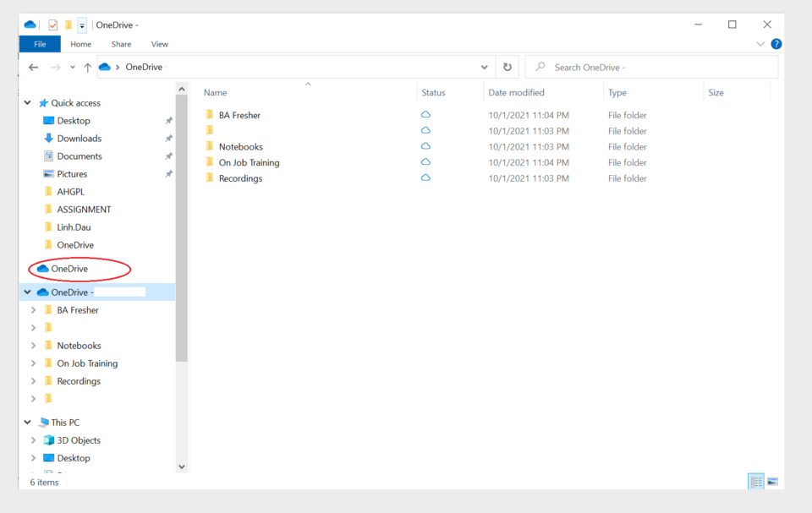Go back with the Back arrow
The height and width of the screenshot is (513, 812).
pyautogui.click(x=34, y=68)
